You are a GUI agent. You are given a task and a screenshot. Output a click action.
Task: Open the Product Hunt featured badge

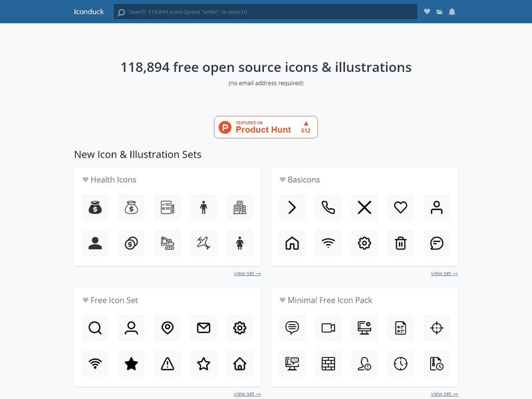265,127
